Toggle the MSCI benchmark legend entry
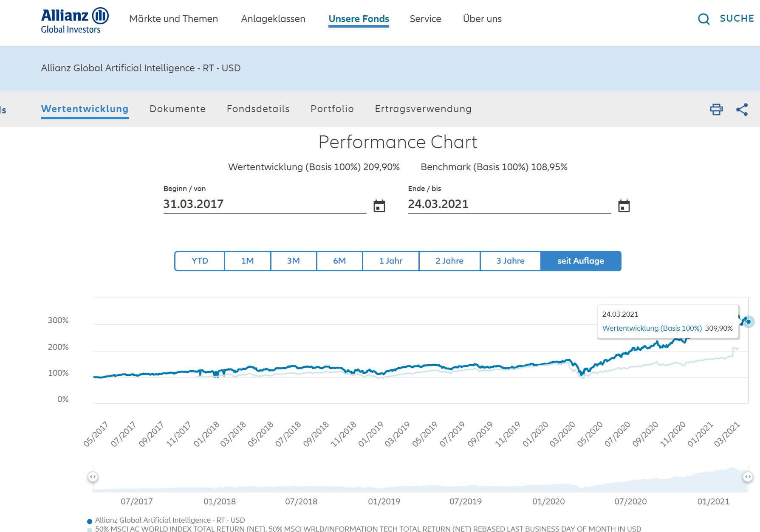760x532 pixels. click(364, 529)
